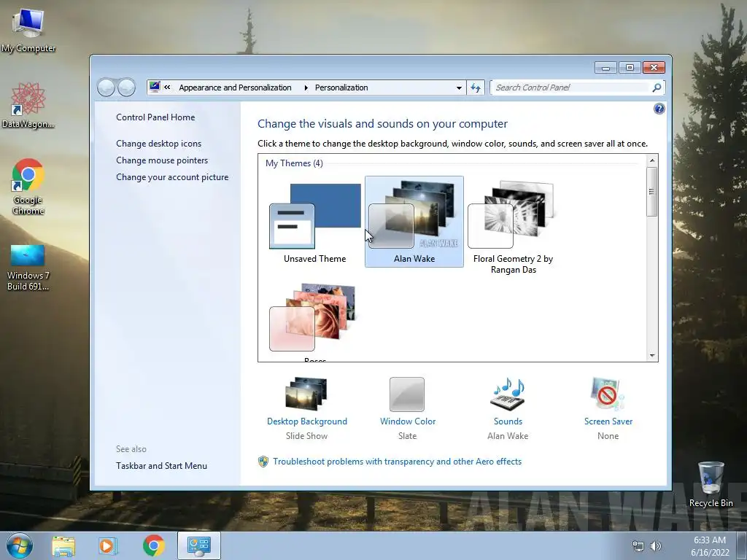Screen dimensions: 747x560
Task: Open the Window Color icon
Action: [x=407, y=394]
